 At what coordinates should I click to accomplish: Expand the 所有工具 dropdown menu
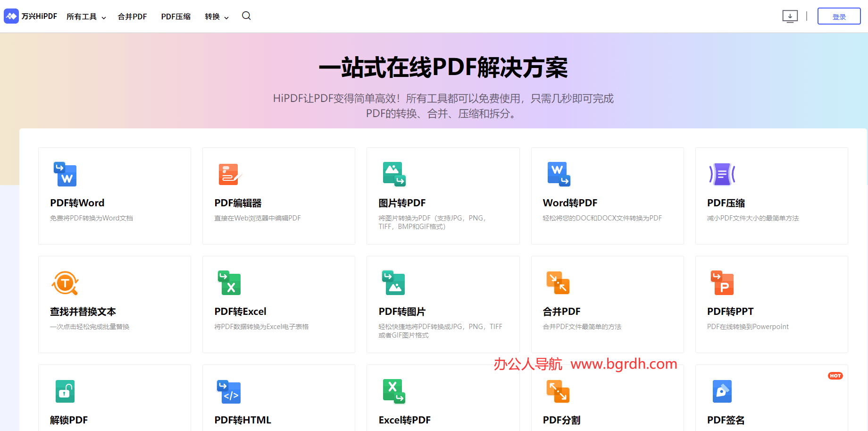coord(86,17)
